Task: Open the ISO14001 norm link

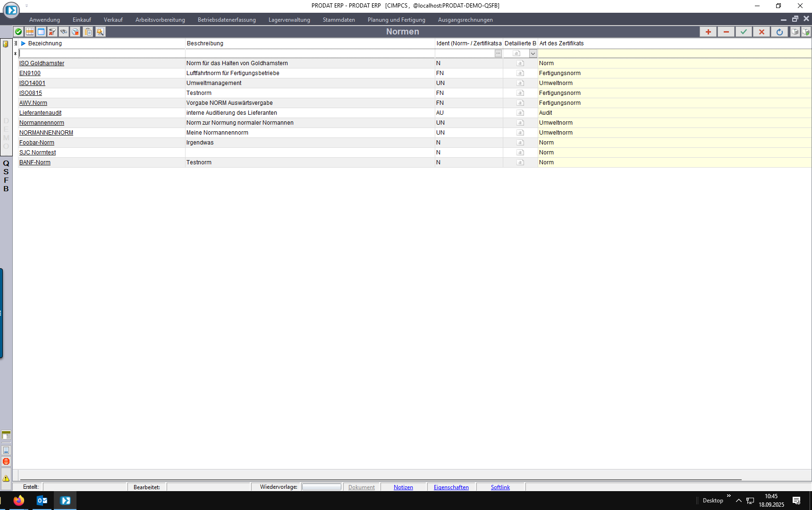Action: click(x=32, y=83)
